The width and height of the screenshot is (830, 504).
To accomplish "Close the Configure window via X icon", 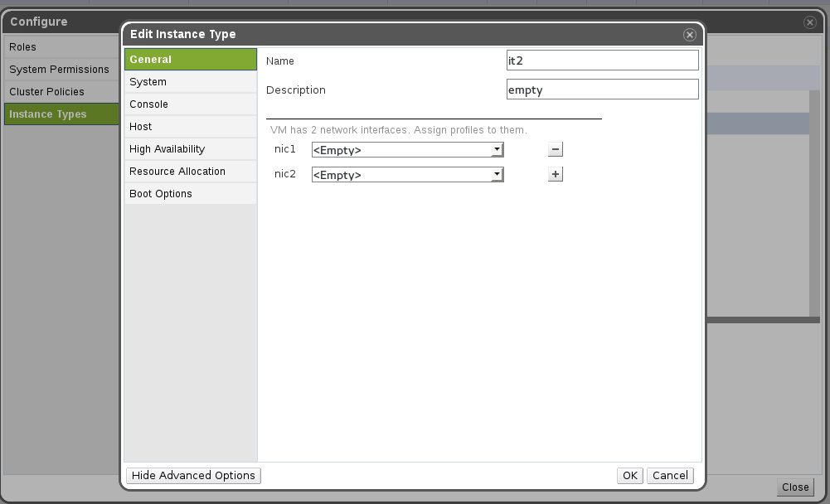I will pos(810,22).
